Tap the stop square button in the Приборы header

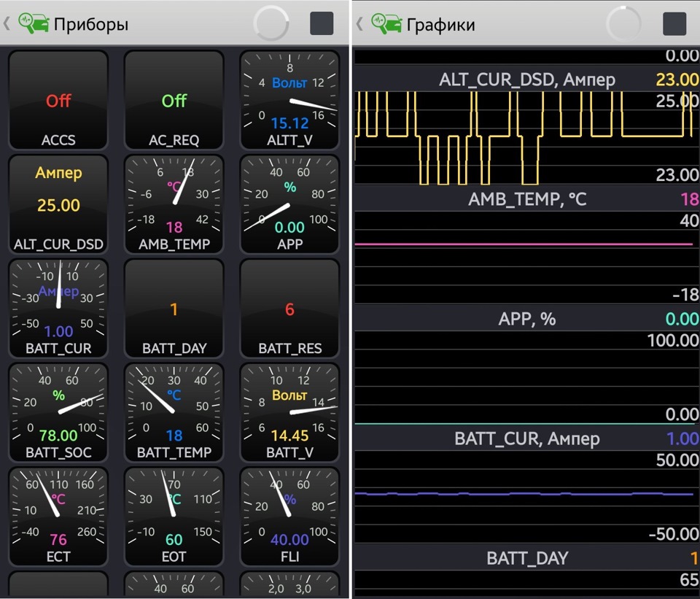pos(322,23)
